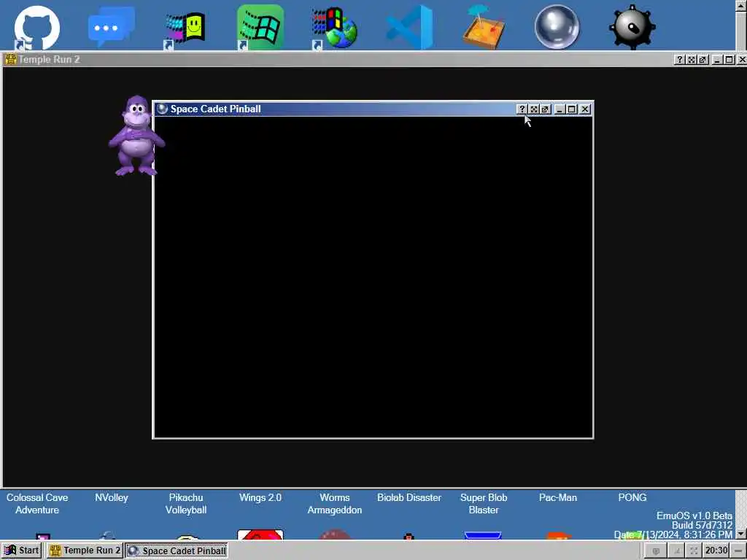Click the Colossal Cave Adventure desktop label
This screenshot has height=560, width=747.
tap(37, 503)
